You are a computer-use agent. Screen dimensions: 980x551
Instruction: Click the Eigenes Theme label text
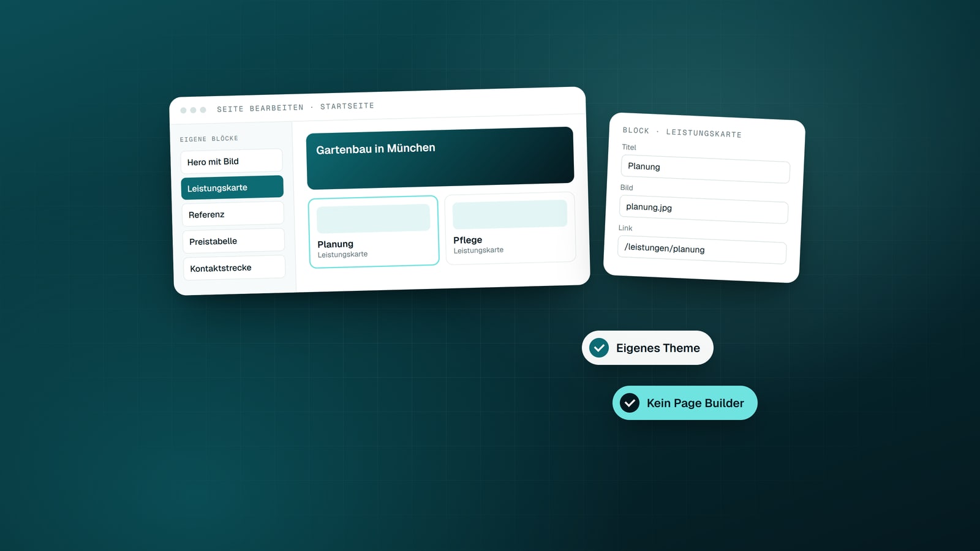click(658, 348)
